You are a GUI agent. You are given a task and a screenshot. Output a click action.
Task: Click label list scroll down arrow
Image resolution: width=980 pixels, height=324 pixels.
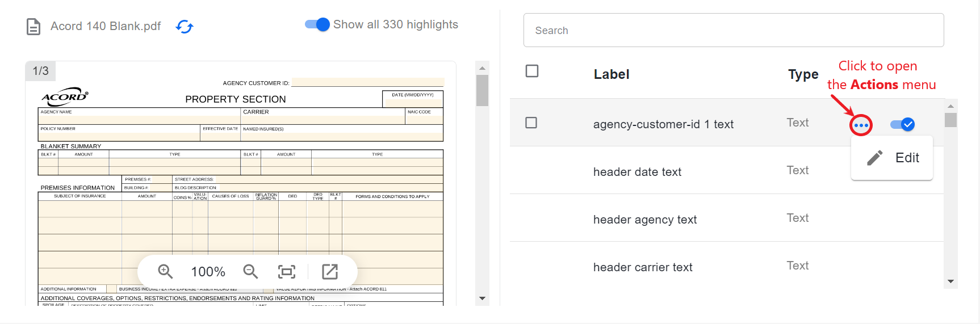coord(950,281)
